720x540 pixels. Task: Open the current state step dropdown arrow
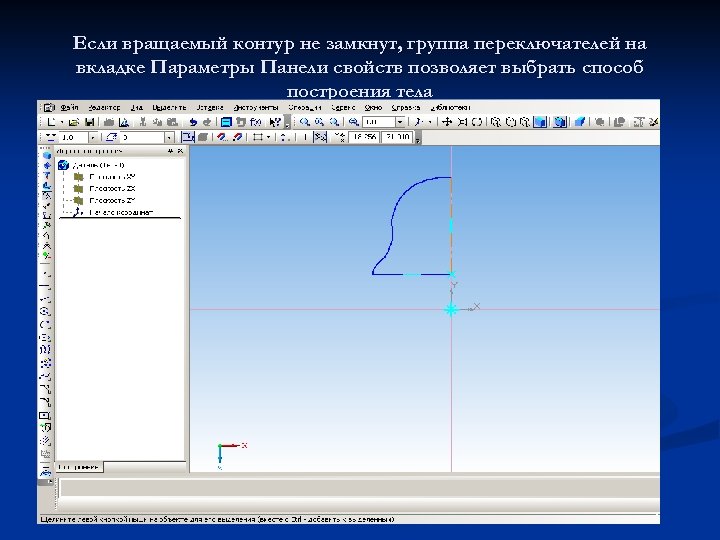pos(93,137)
